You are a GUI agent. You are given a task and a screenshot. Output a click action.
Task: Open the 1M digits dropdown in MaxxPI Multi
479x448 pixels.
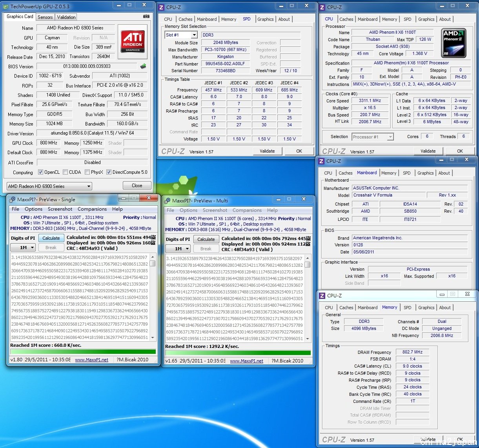(178, 249)
